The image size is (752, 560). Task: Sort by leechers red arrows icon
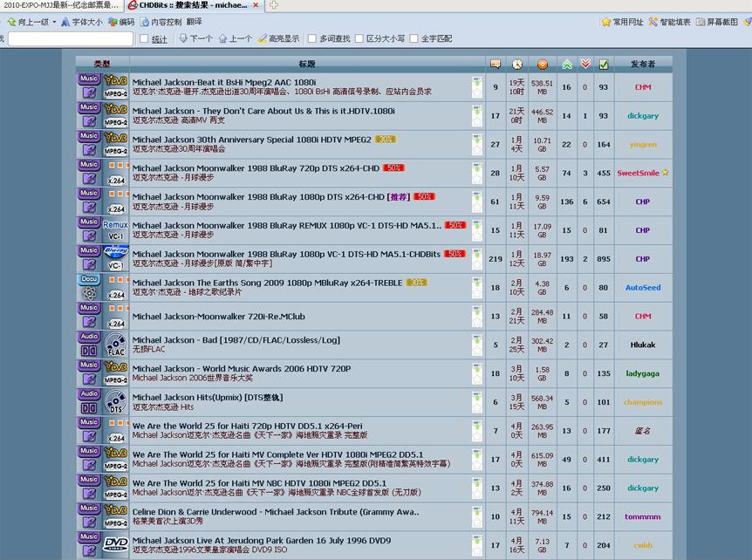point(585,64)
